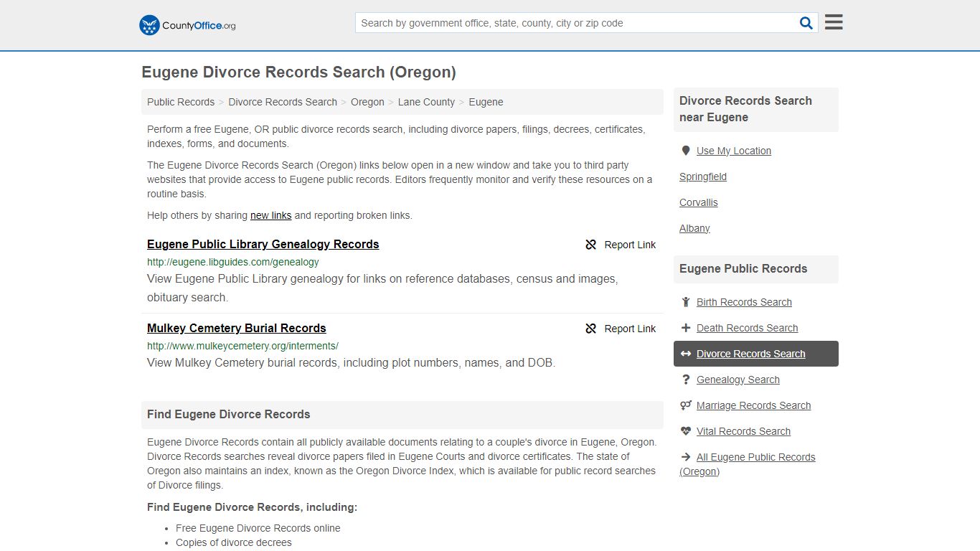Click the Divorce Records arrows icon
Viewport: 980px width, 551px height.
point(686,354)
